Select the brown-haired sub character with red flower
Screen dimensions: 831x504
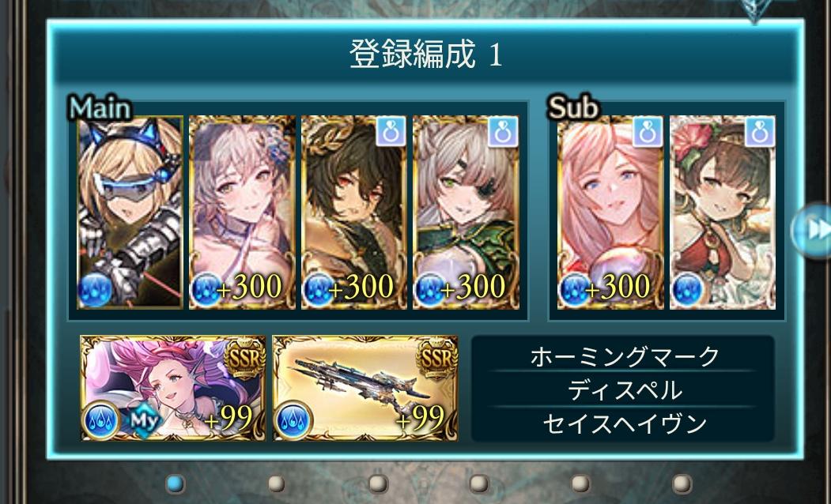click(x=723, y=213)
